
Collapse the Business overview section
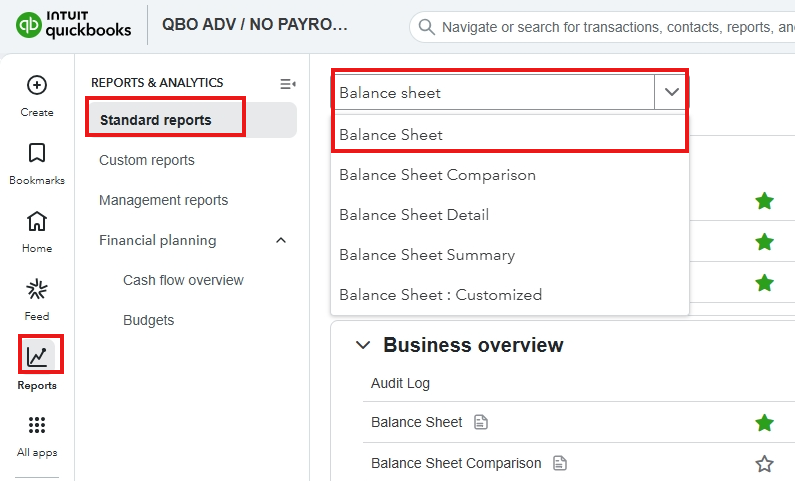click(x=362, y=345)
